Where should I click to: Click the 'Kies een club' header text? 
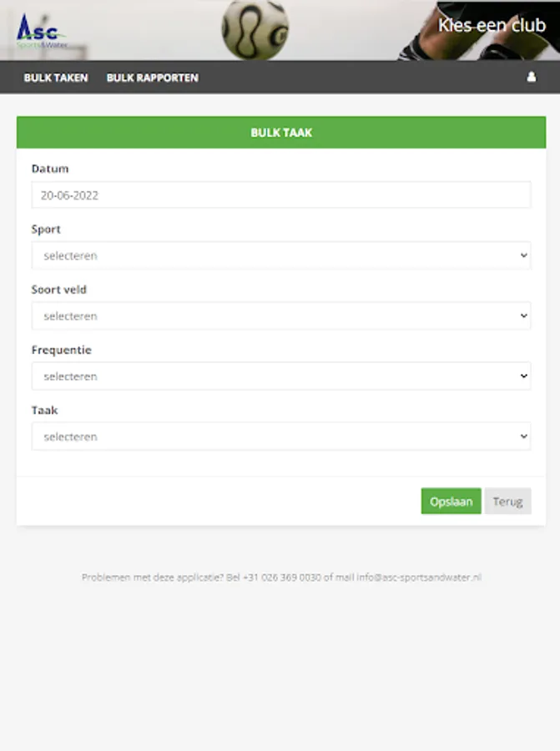pyautogui.click(x=492, y=24)
